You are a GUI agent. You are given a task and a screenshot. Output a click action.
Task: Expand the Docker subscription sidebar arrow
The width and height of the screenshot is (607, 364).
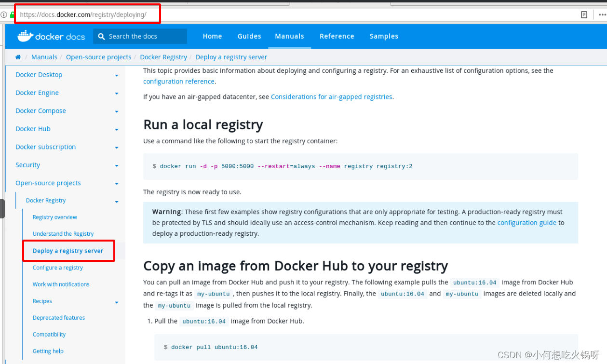(117, 148)
